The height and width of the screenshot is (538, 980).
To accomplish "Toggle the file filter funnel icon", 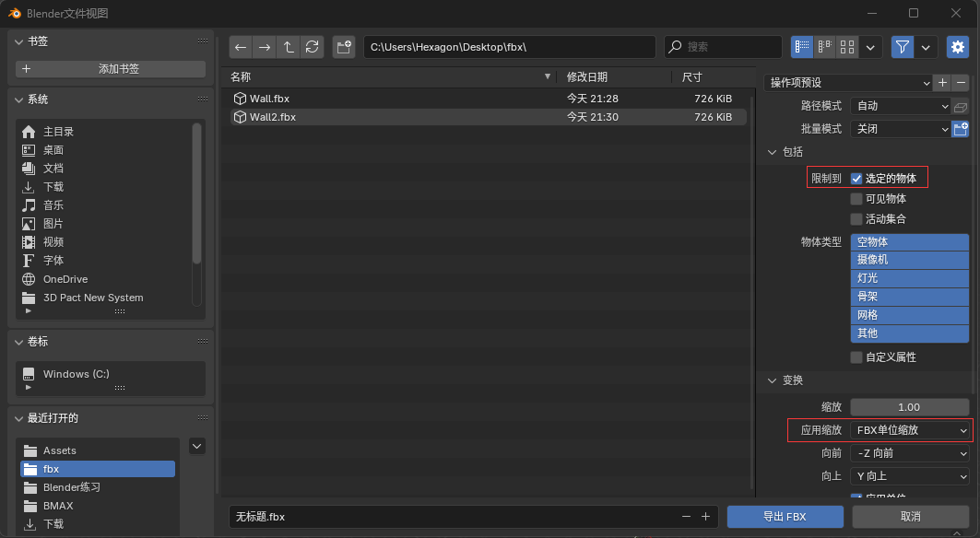I will coord(903,46).
